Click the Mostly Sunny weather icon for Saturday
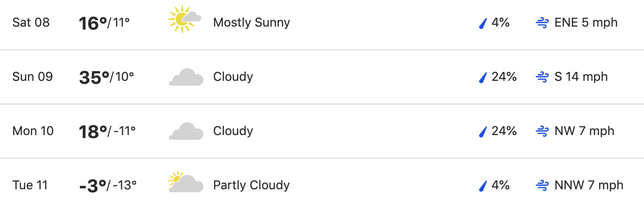The width and height of the screenshot is (644, 211). [185, 20]
